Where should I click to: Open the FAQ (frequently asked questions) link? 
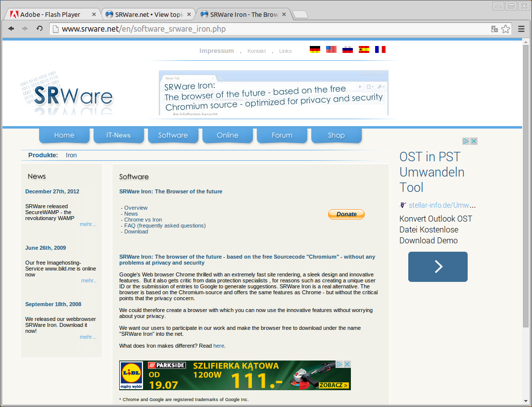coord(165,226)
